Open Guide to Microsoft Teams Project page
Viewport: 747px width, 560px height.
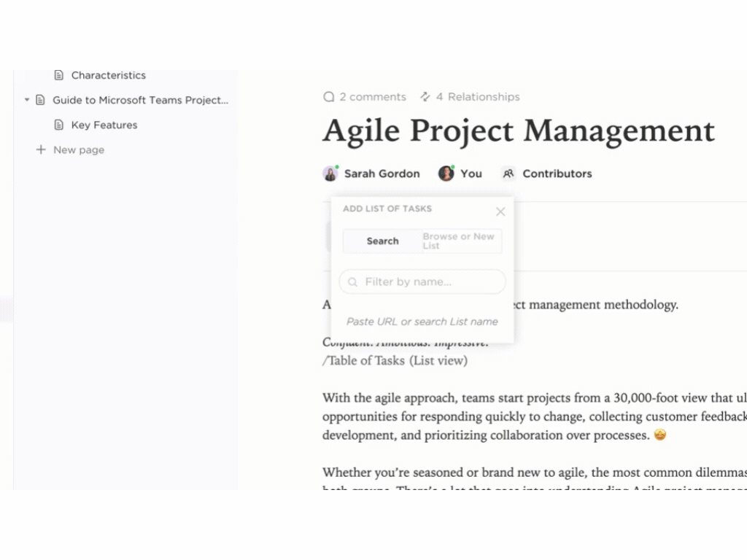(x=140, y=100)
